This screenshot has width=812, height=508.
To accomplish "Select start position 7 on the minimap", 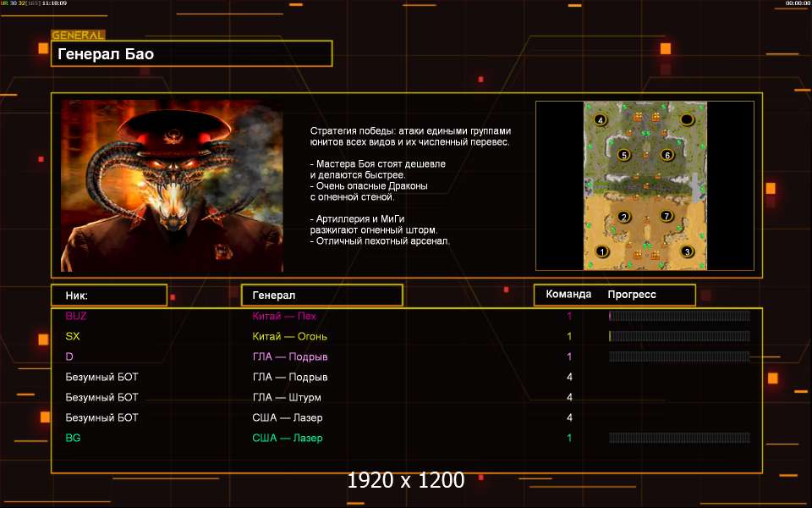I will pyautogui.click(x=667, y=216).
